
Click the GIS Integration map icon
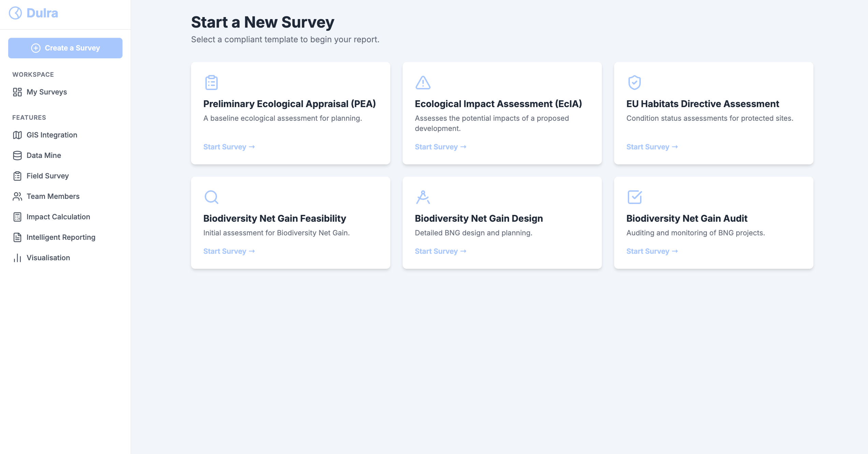(x=17, y=135)
